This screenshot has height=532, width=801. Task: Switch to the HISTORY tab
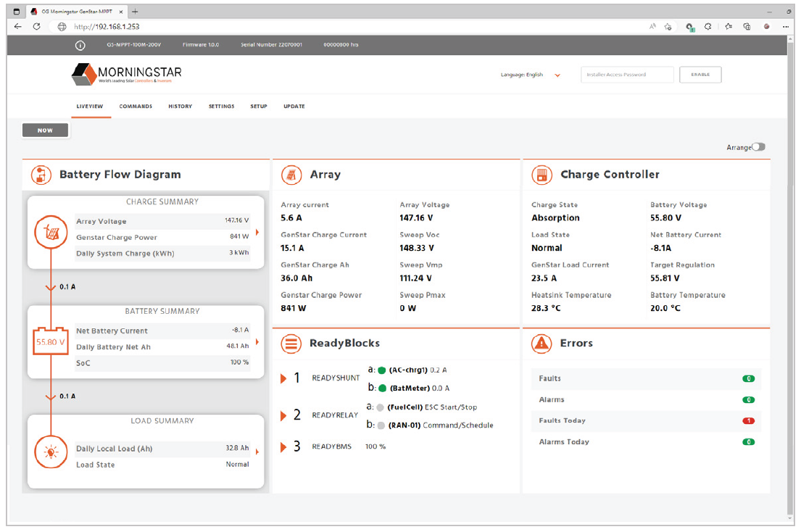point(180,107)
